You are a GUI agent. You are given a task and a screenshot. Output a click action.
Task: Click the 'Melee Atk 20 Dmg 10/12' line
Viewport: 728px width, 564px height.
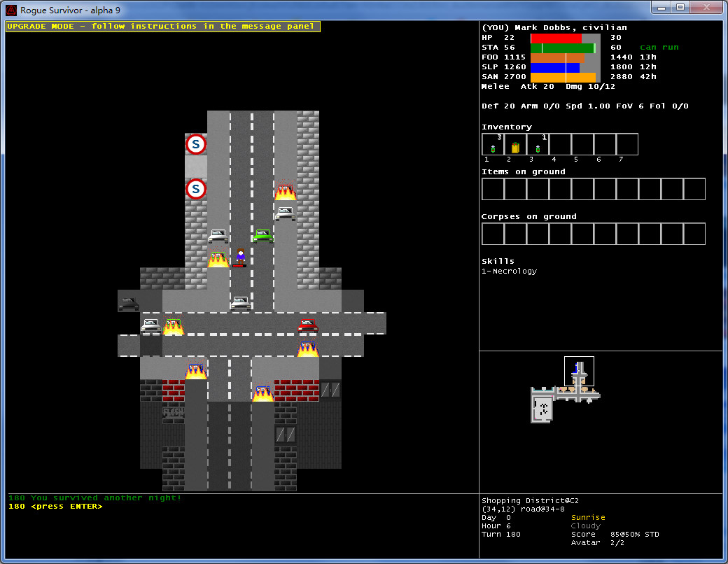[548, 86]
